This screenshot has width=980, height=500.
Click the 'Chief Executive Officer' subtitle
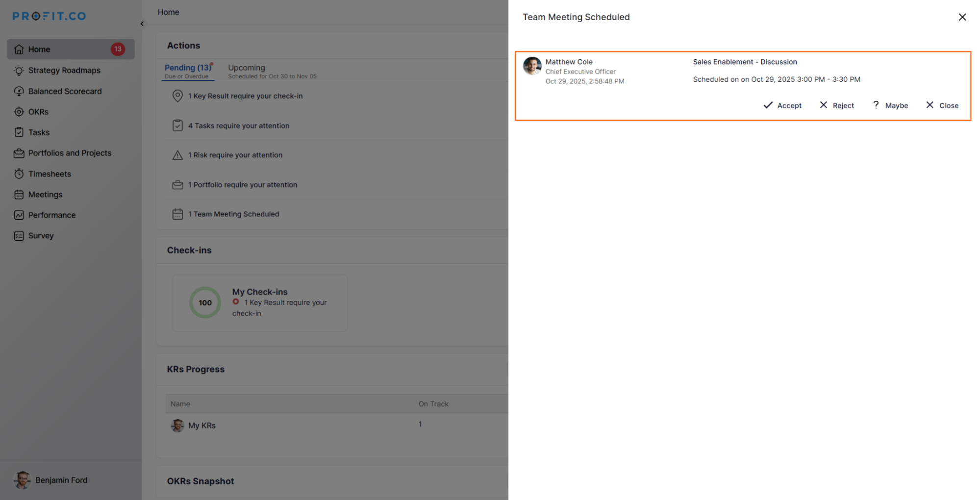581,72
